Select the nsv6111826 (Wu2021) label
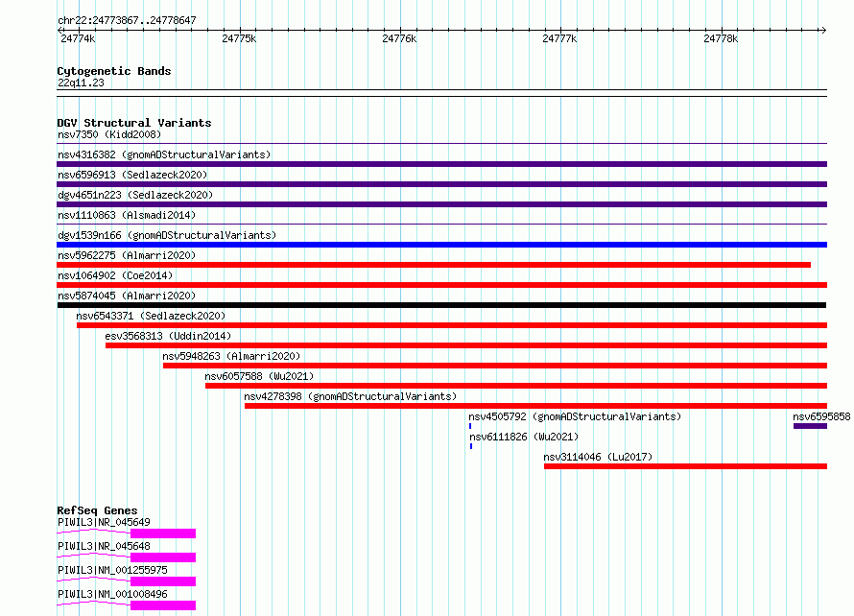Viewport: 854px width, 616px height. tap(524, 437)
